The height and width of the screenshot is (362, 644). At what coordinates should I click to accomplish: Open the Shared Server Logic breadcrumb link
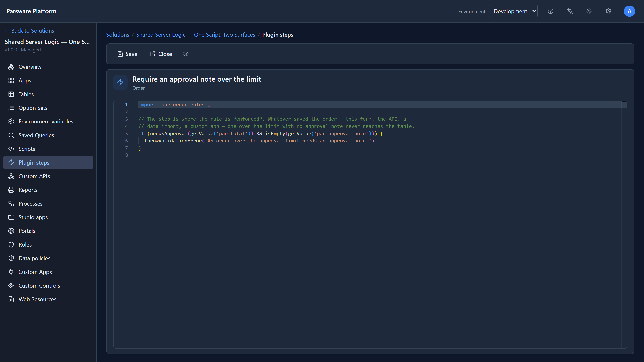click(x=195, y=35)
